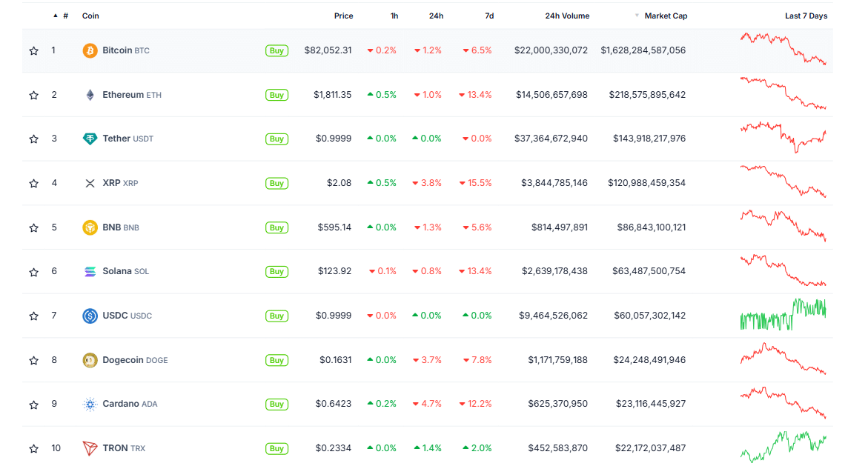
Task: Click the Dogecoin logo icon
Action: pos(90,360)
